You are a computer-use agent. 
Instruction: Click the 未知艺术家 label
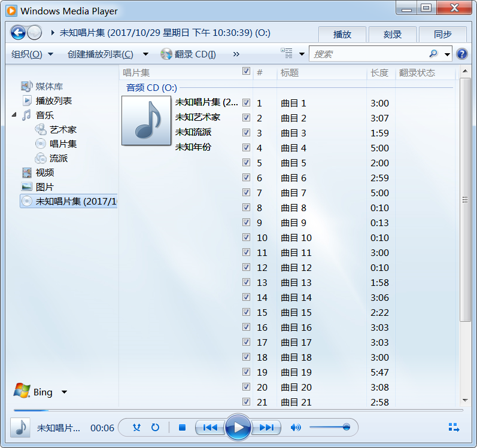pyautogui.click(x=198, y=117)
